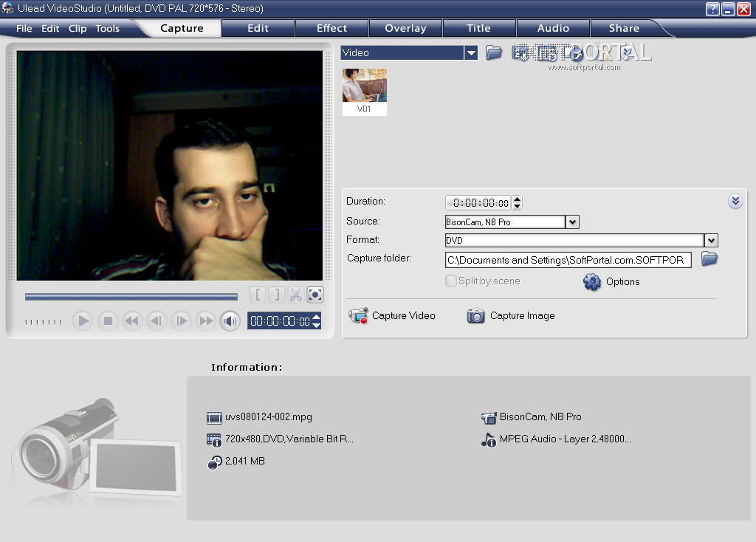This screenshot has width=756, height=542.
Task: Click the camcorder icon in Information panel
Action: (x=489, y=418)
